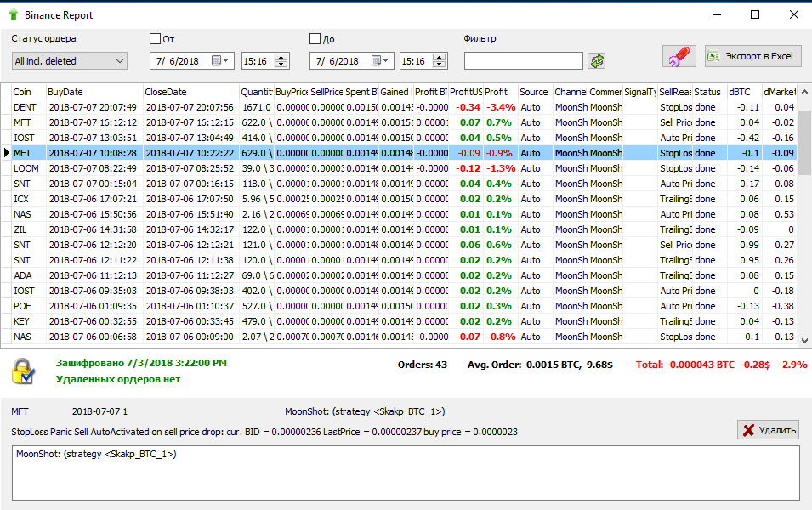Image resolution: width=812 pixels, height=510 pixels.
Task: Click the Экспорт в Excel button
Action: point(753,56)
